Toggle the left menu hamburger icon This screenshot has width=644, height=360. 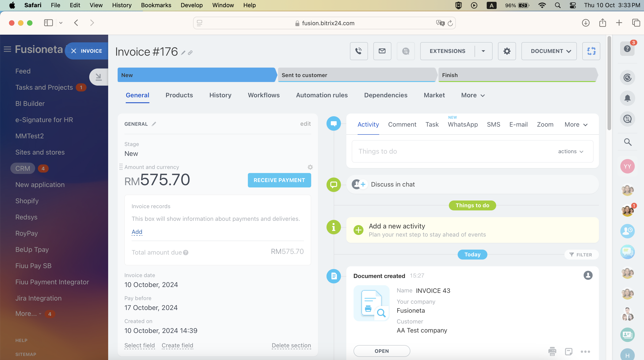7,49
